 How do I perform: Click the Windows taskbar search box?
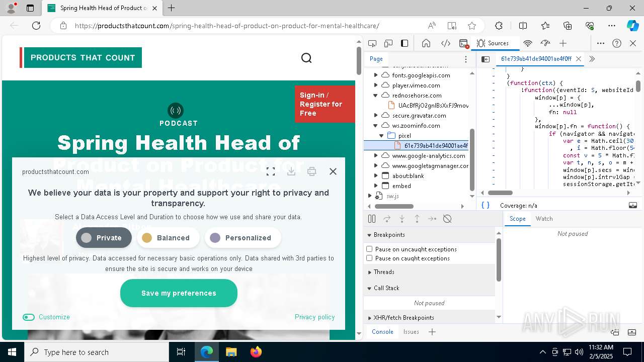click(x=97, y=352)
